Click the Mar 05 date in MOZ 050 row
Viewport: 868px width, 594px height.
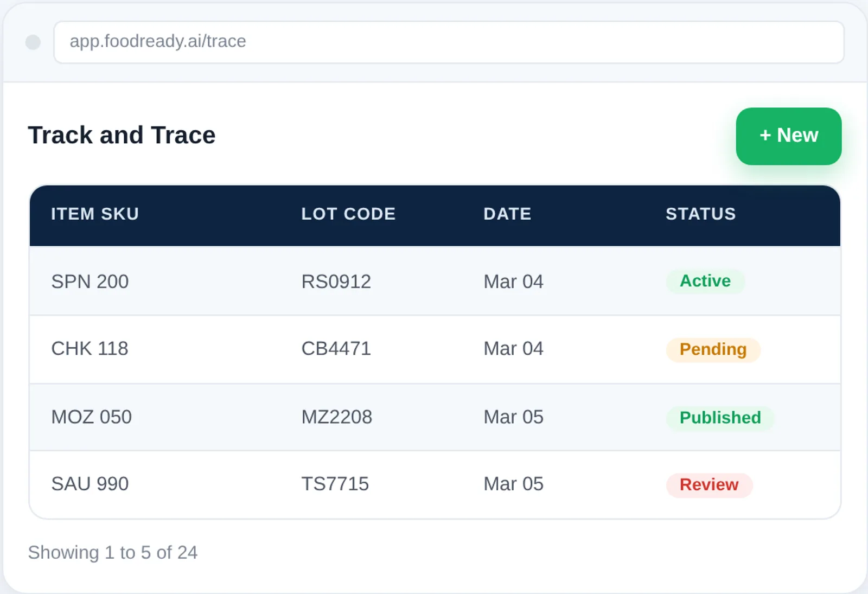(513, 417)
